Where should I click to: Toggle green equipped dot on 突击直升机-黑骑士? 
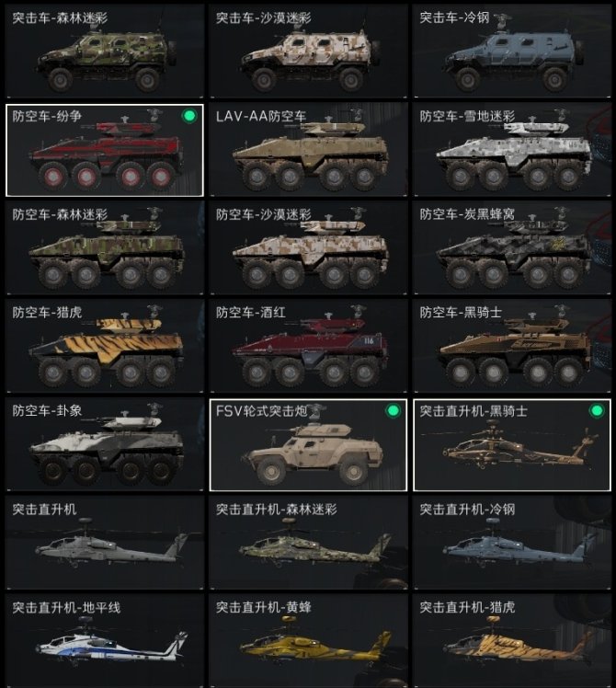pos(597,411)
